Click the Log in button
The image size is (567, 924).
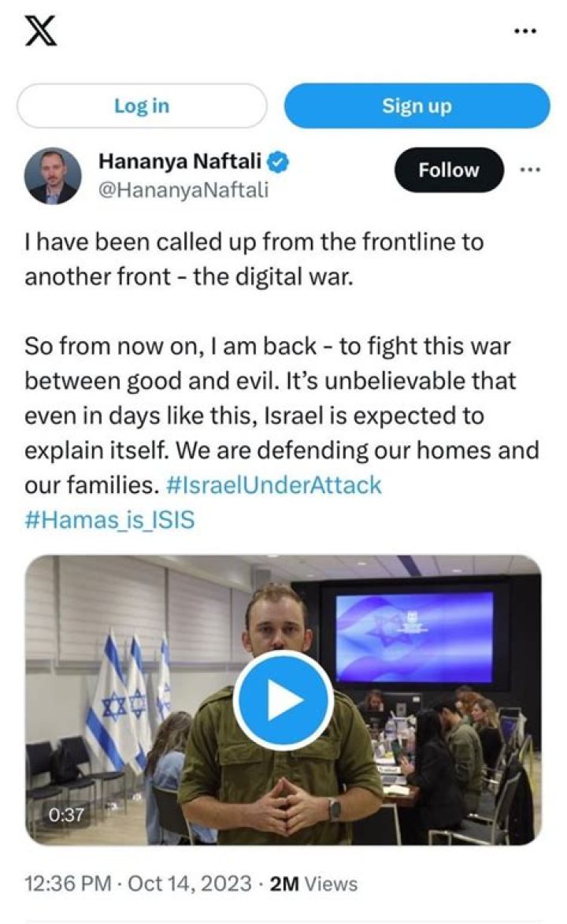click(x=142, y=105)
